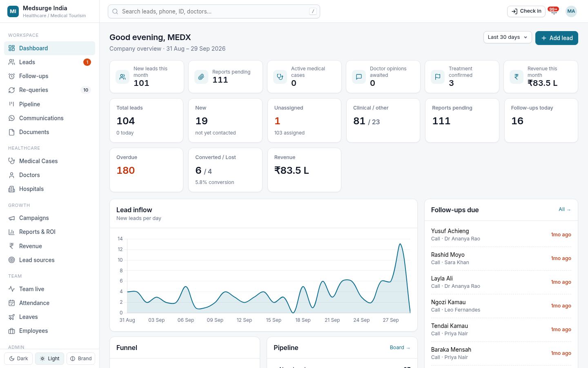Click the Re-queries refresh icon in sidebar

click(x=11, y=90)
